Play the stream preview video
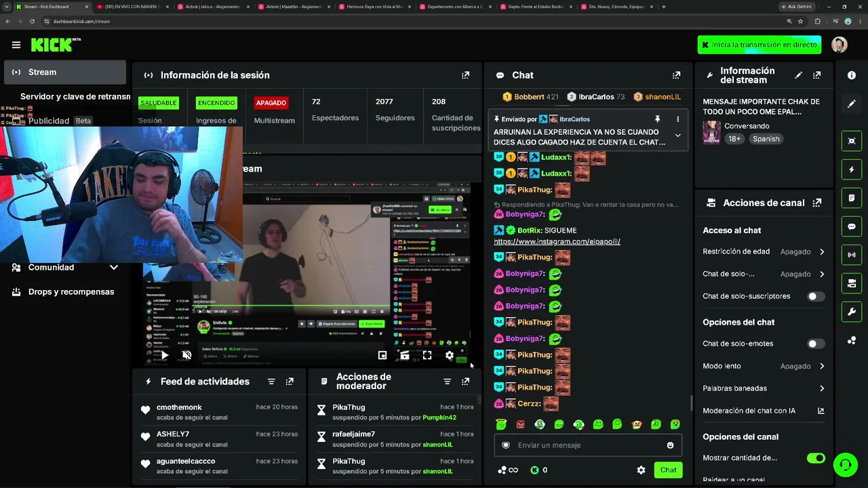Viewport: 868px width, 488px height. click(x=164, y=355)
